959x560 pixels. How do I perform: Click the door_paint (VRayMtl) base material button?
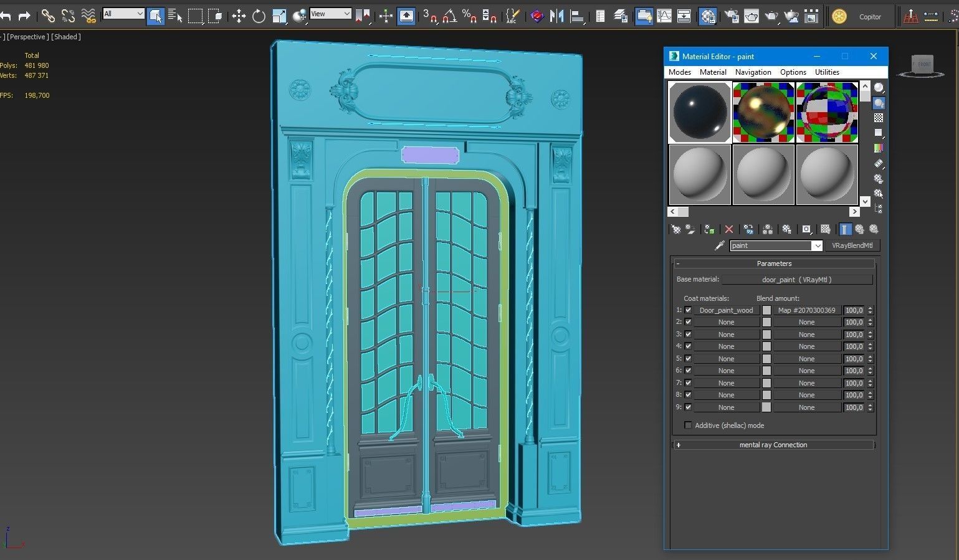[797, 280]
